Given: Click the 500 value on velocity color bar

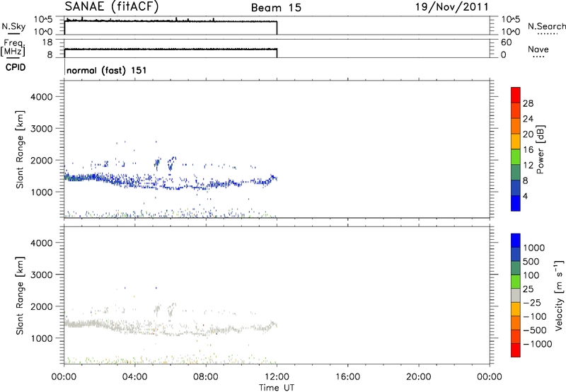Looking at the screenshot, I should tap(531, 262).
